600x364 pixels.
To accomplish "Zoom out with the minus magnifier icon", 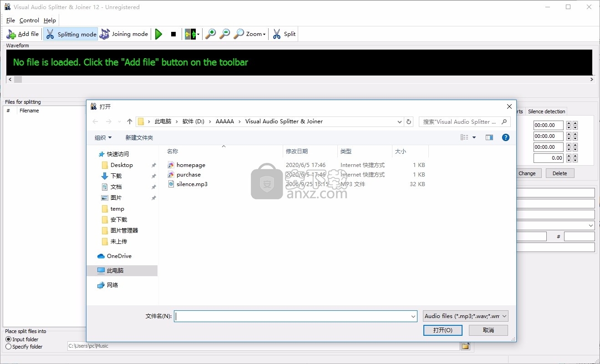I will (224, 34).
